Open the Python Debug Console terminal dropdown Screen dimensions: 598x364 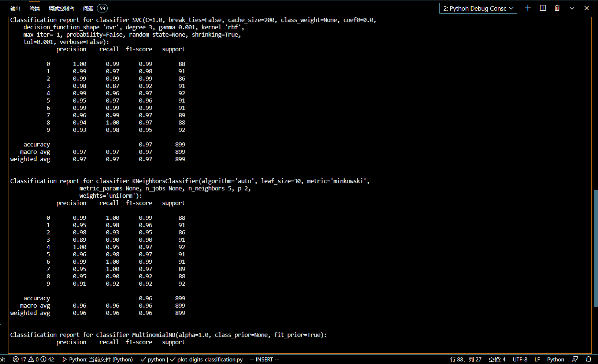[x=478, y=8]
